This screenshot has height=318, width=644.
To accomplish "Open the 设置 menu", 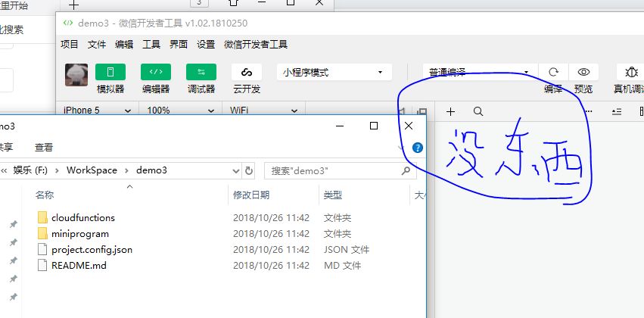I will click(x=206, y=45).
